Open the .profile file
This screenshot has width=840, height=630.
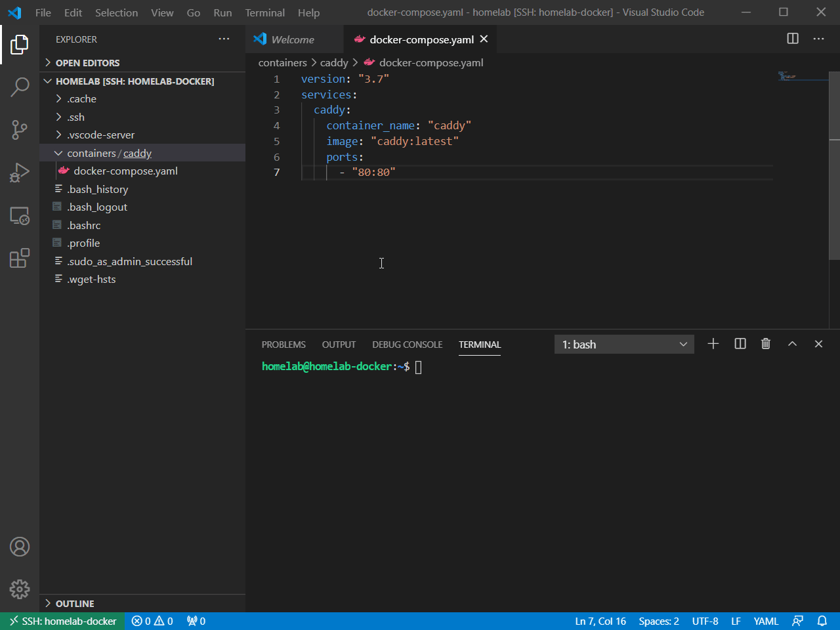tap(142, 243)
